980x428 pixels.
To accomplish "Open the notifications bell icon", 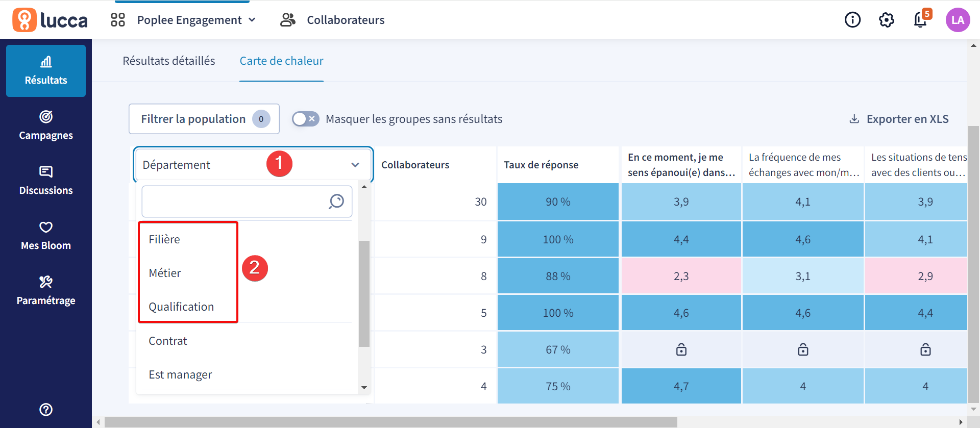I will pos(921,20).
